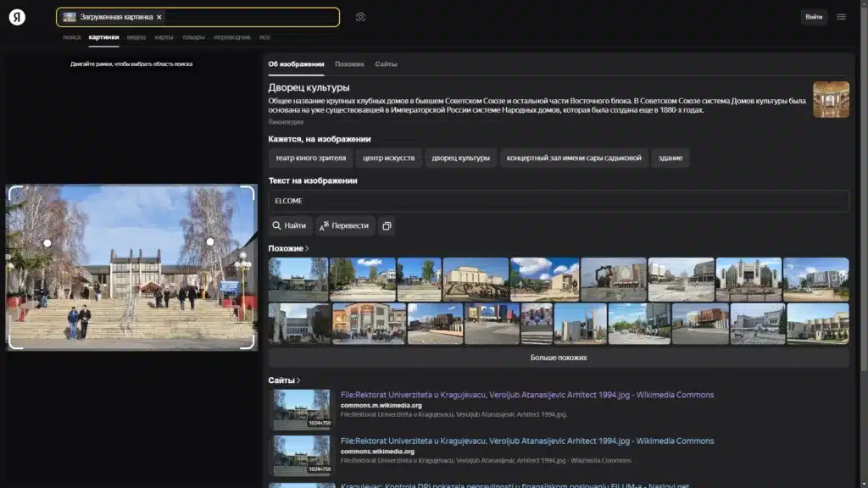
Task: Open the hamburger menu icon
Action: click(841, 17)
